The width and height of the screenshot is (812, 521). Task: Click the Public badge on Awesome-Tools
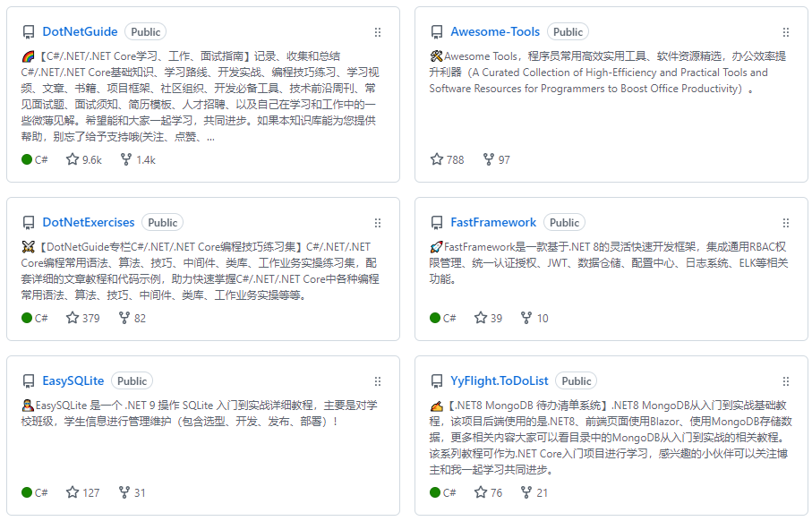point(568,32)
